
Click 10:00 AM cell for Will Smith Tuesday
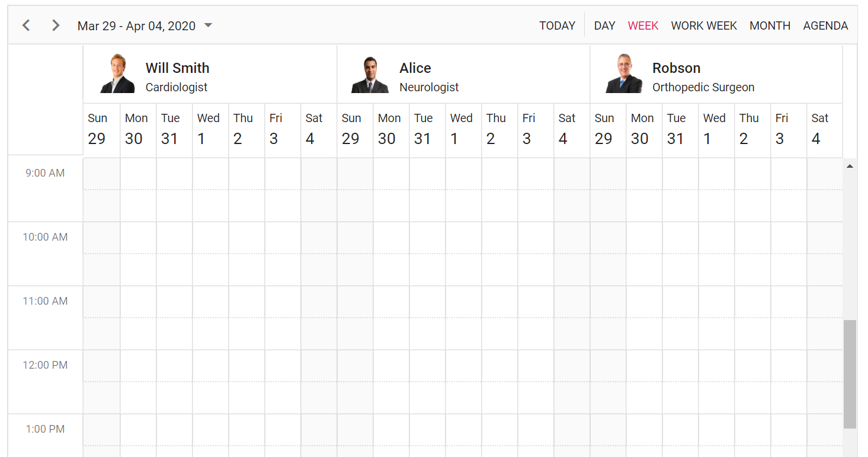(x=174, y=238)
